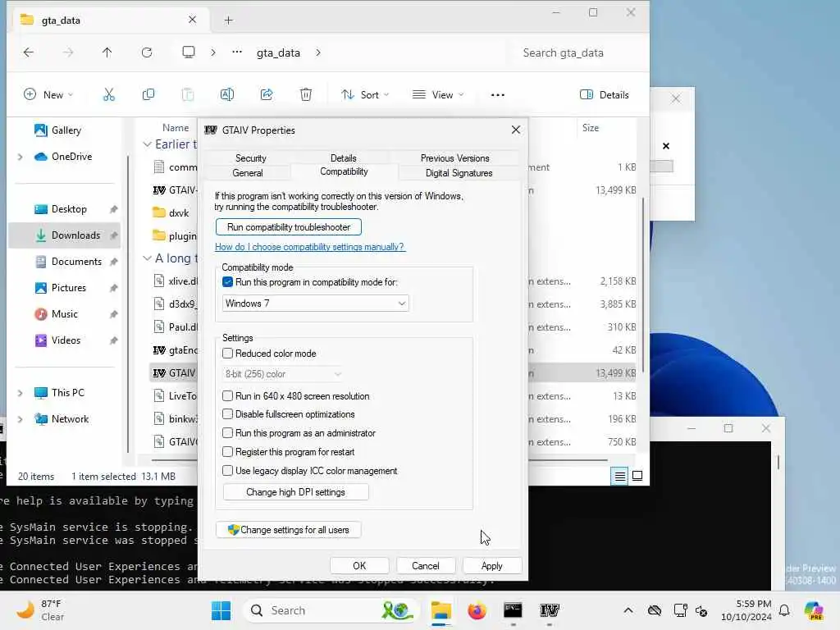Screen dimensions: 840x630
Task: Check Run this program as an administrator
Action: point(228,433)
